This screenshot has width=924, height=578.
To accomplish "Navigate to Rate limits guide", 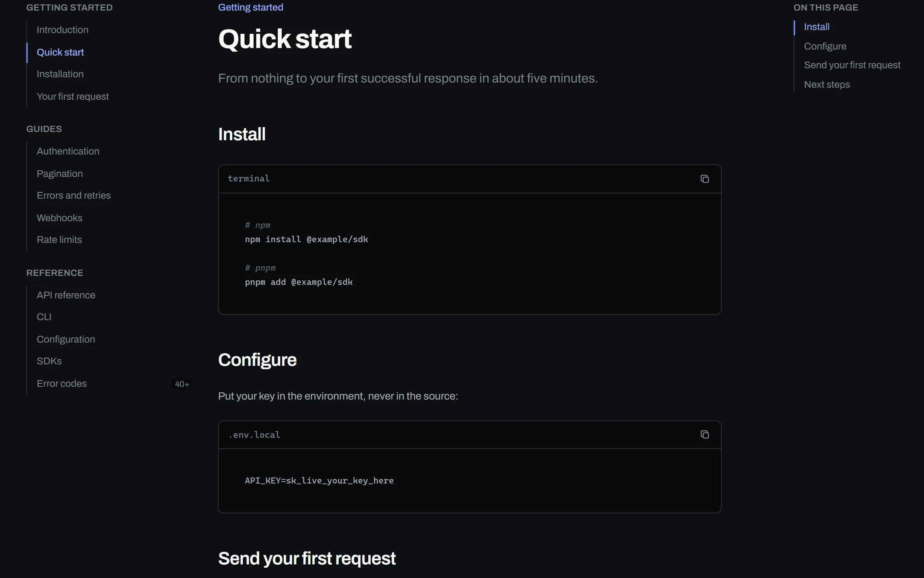I will [x=59, y=240].
